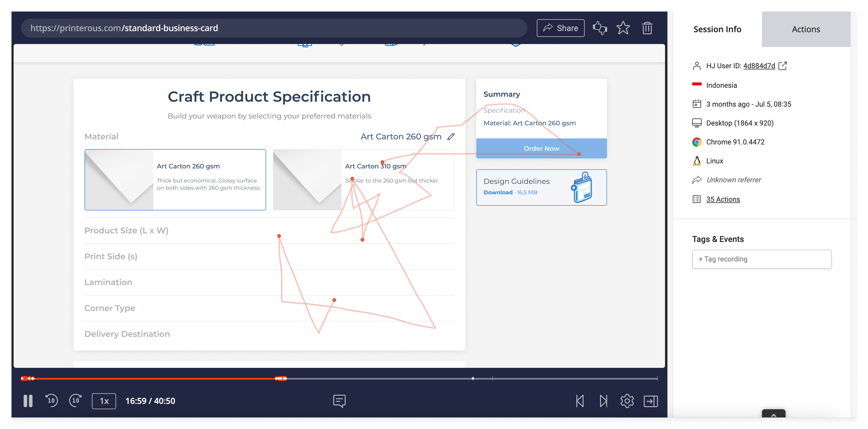Select Art Carton 260 gsm material card

pos(175,180)
